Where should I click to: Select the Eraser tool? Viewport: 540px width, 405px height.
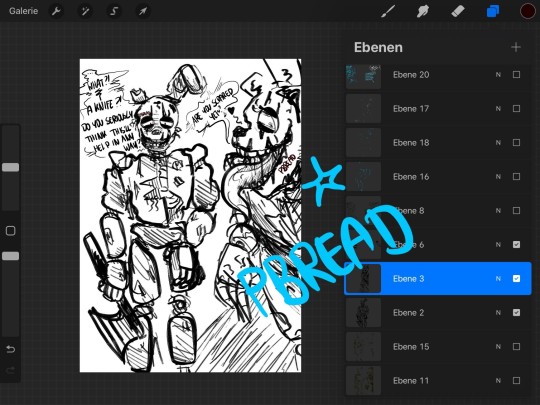click(458, 11)
